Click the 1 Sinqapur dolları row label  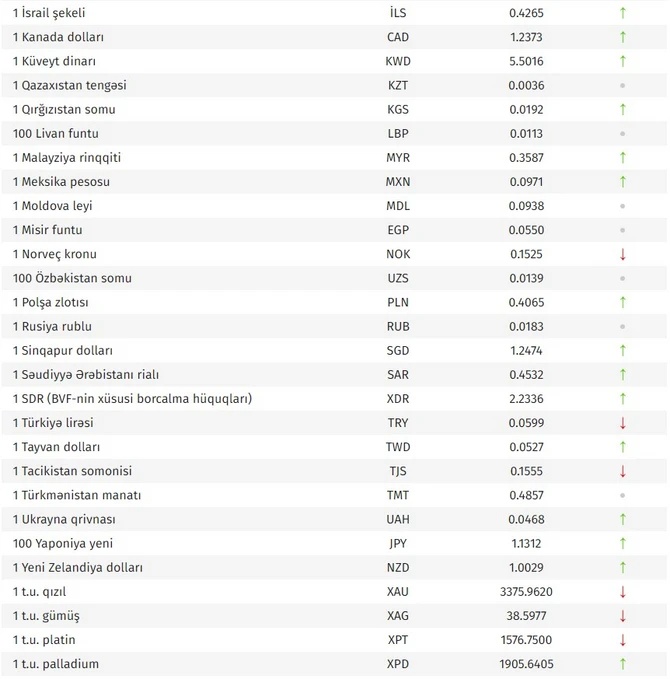point(63,350)
